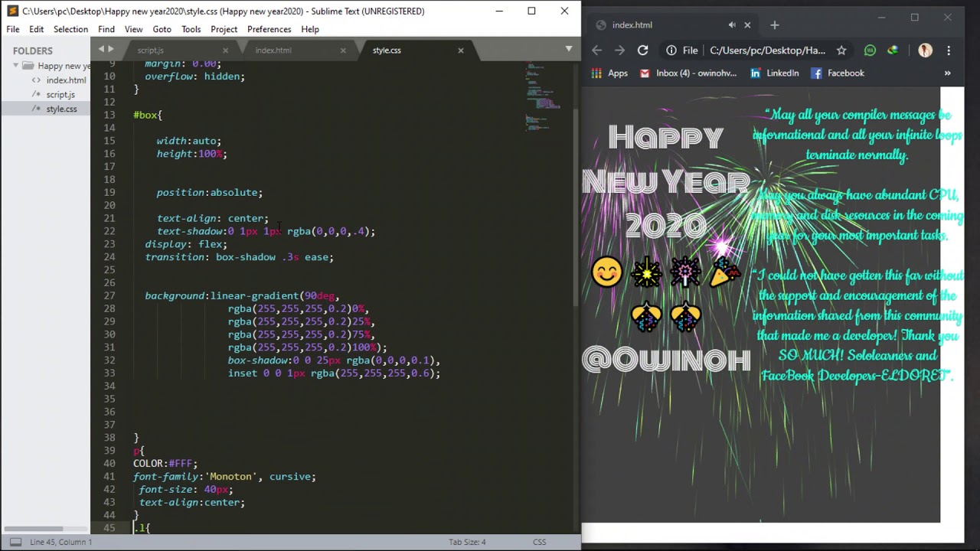Open style.css in the sidebar
Viewport: 980px width, 551px height.
point(61,109)
